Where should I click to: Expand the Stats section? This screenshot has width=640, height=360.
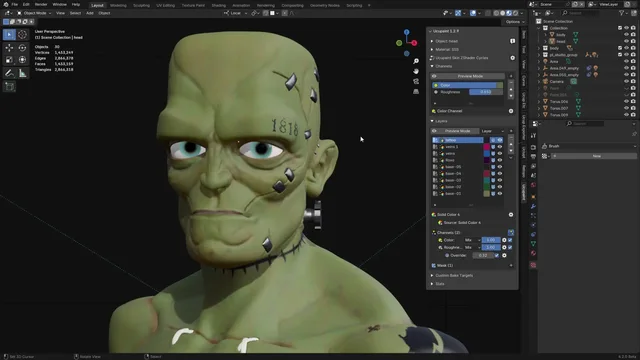click(432, 284)
